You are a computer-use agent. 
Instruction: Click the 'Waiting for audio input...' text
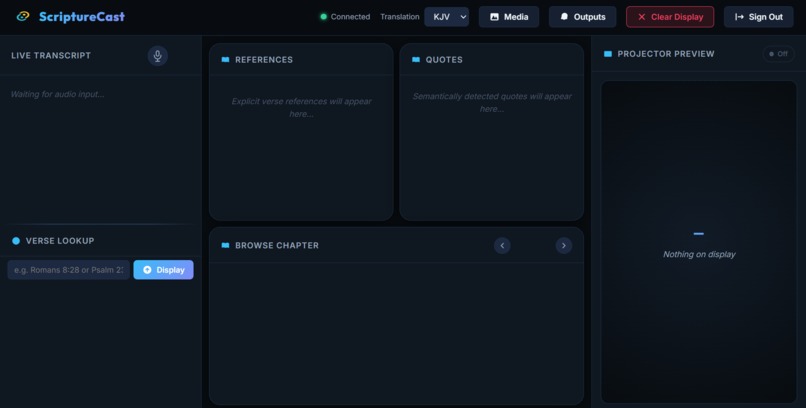(58, 95)
